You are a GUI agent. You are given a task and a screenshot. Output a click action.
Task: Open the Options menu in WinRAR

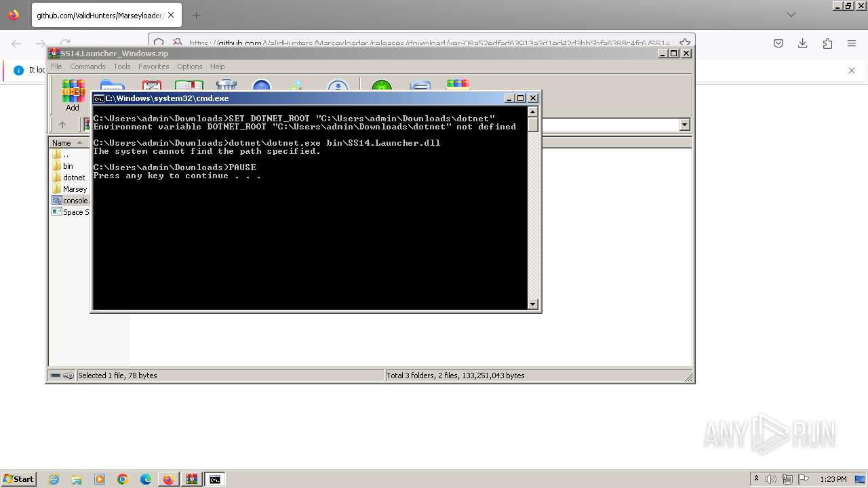tap(190, 66)
